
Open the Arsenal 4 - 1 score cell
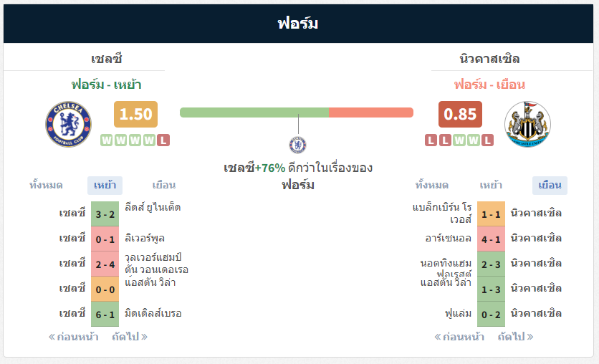pyautogui.click(x=491, y=239)
